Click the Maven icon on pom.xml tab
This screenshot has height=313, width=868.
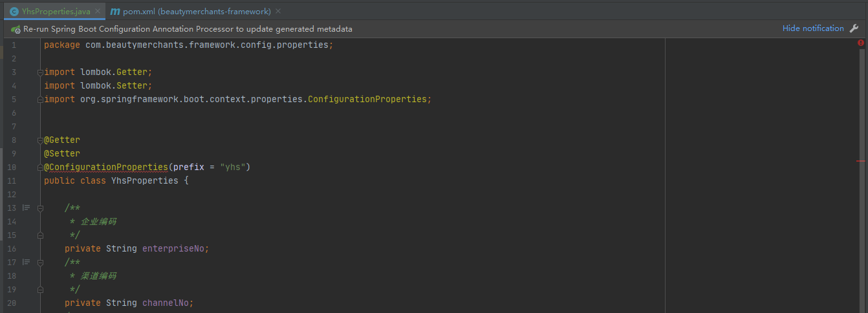[x=114, y=12]
